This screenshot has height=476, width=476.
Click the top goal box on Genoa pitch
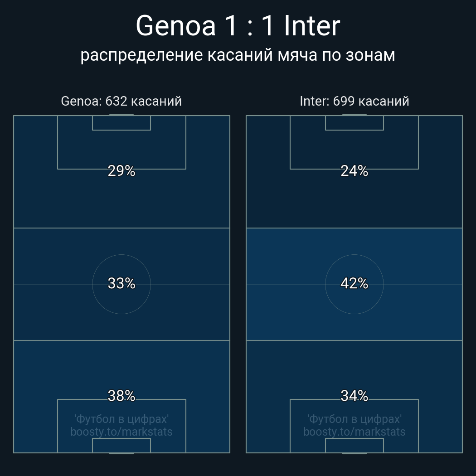click(x=121, y=123)
